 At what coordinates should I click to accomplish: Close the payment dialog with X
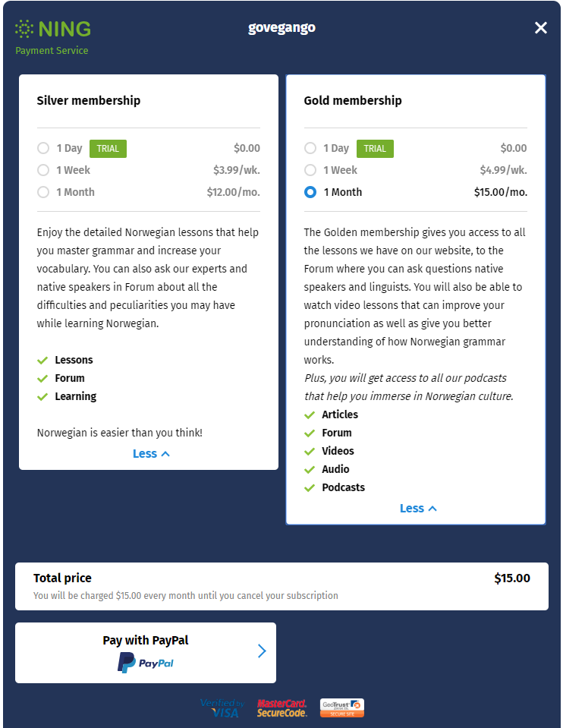(541, 28)
